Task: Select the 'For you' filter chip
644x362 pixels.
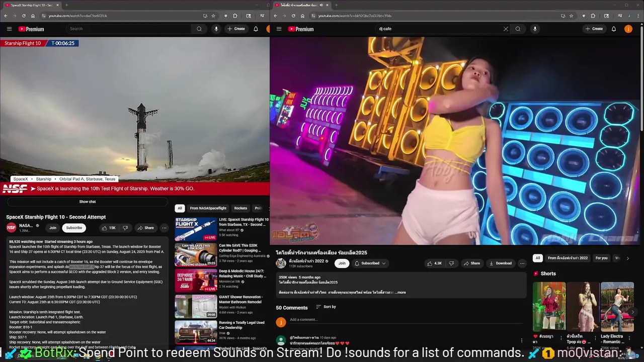Action: pyautogui.click(x=601, y=258)
